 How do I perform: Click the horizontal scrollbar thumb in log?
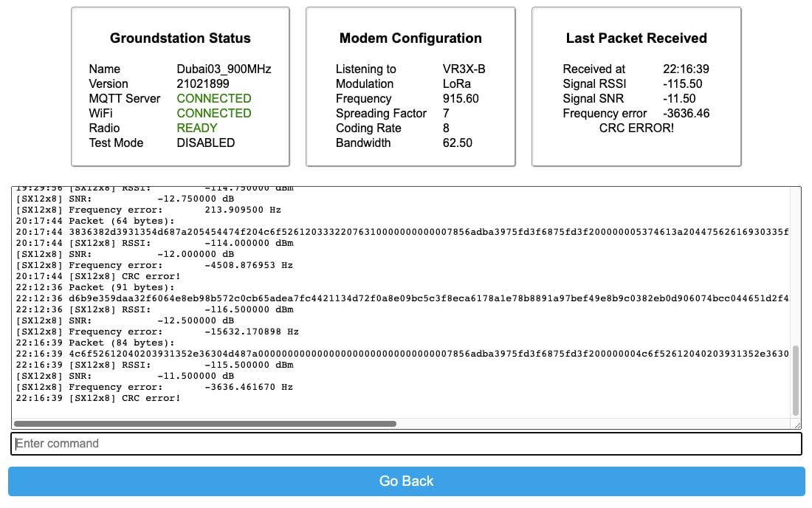205,424
